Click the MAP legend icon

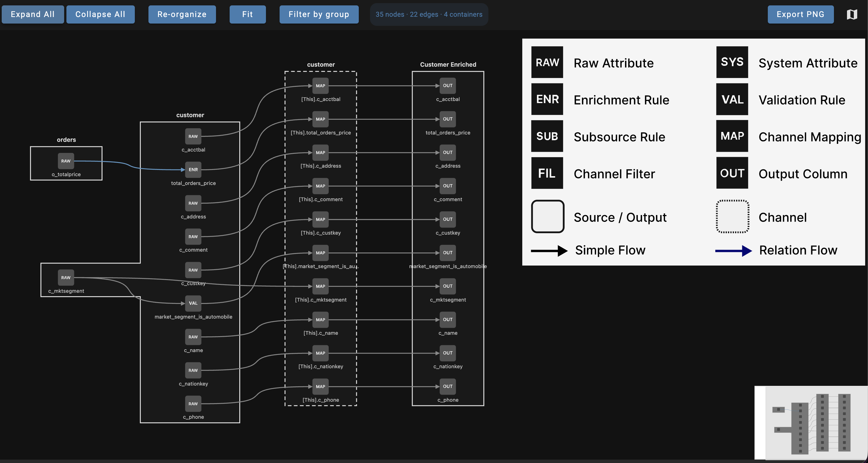click(732, 136)
